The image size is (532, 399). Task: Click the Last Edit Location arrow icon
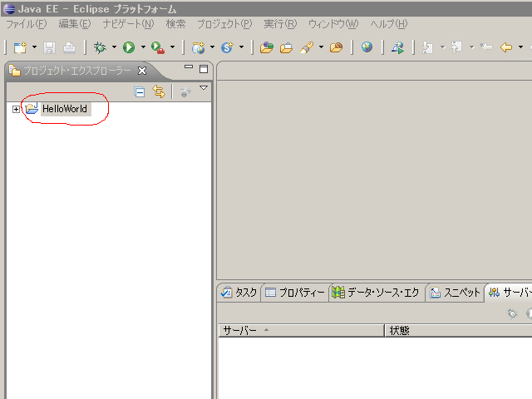[x=486, y=47]
